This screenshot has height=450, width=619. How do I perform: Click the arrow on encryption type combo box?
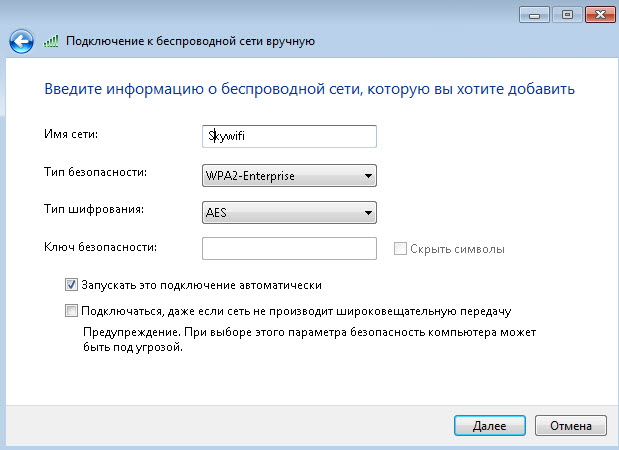point(368,213)
